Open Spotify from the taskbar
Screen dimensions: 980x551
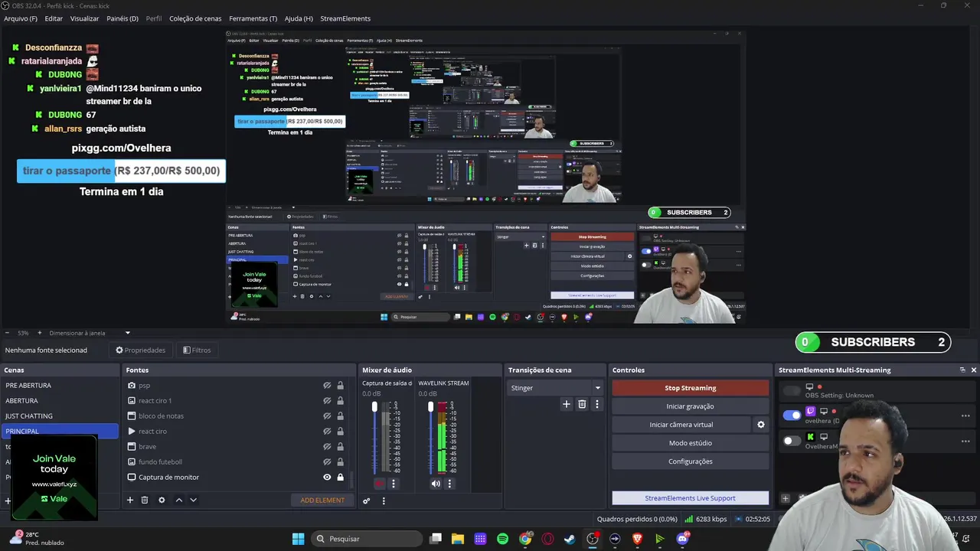click(503, 539)
